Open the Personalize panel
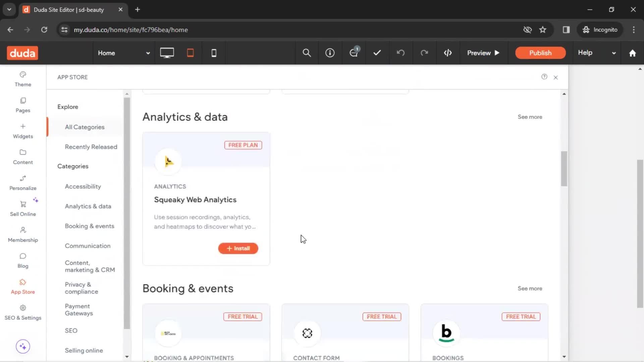 tap(23, 183)
